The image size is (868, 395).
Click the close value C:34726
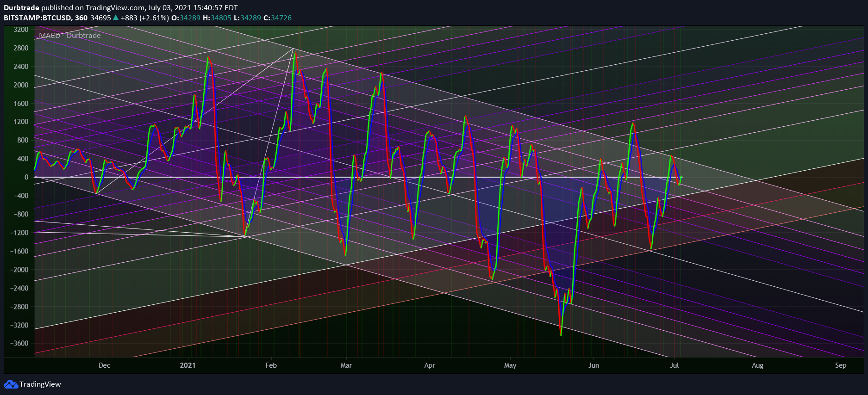pyautogui.click(x=277, y=18)
